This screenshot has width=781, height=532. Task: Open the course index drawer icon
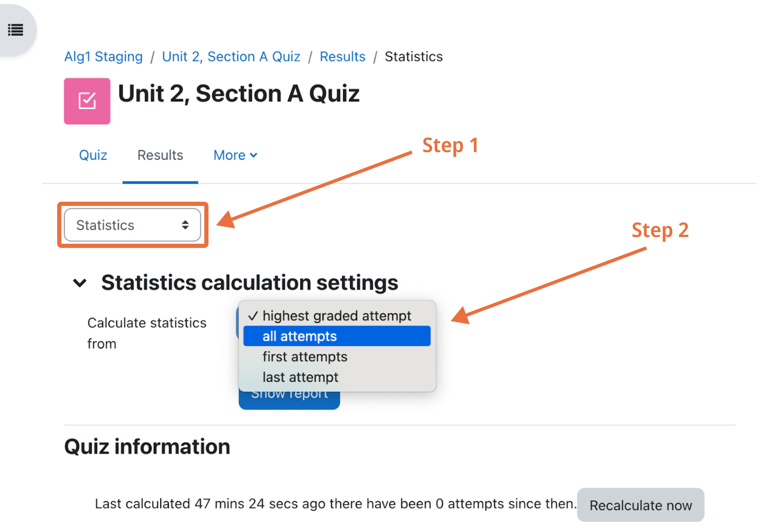tap(16, 30)
